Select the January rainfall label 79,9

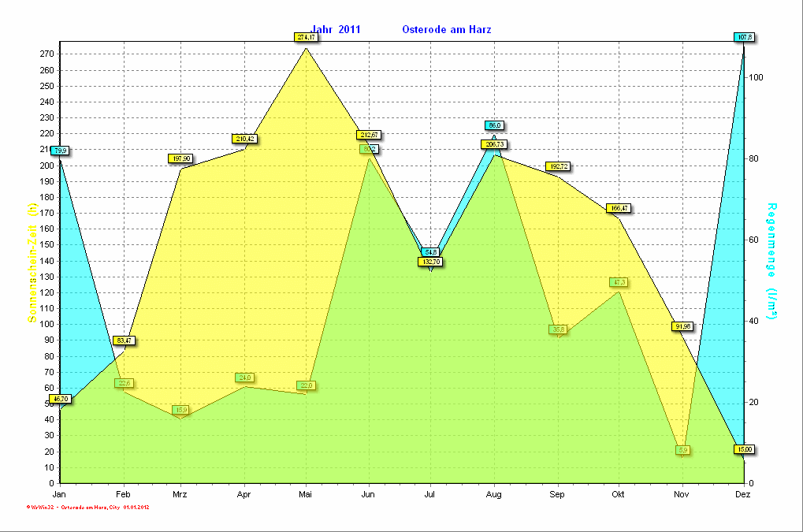click(60, 151)
